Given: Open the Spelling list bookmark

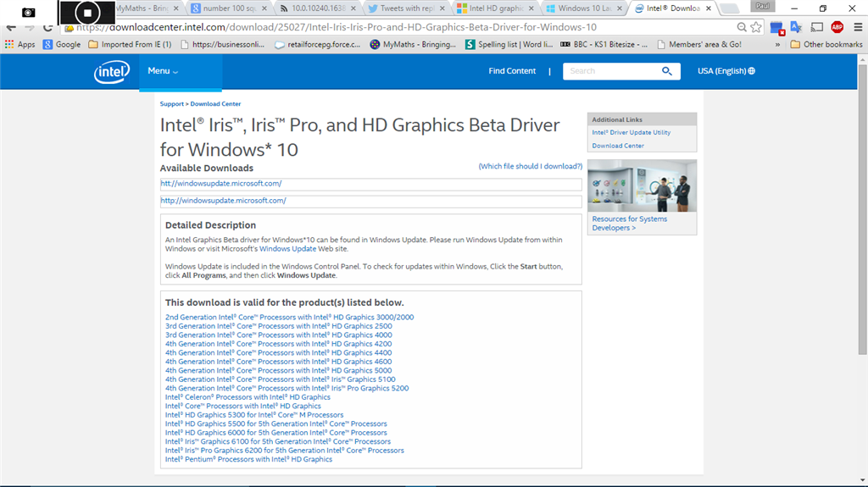Looking at the screenshot, I should click(509, 44).
